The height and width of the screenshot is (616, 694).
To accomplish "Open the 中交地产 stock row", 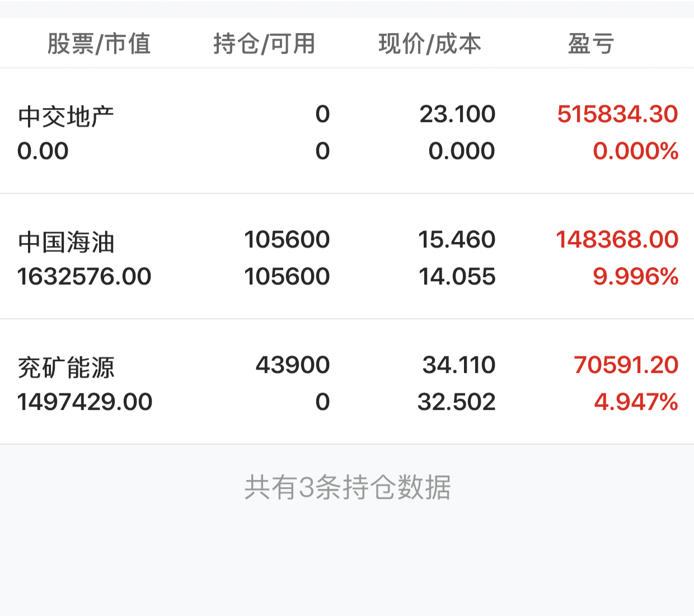I will [347, 132].
